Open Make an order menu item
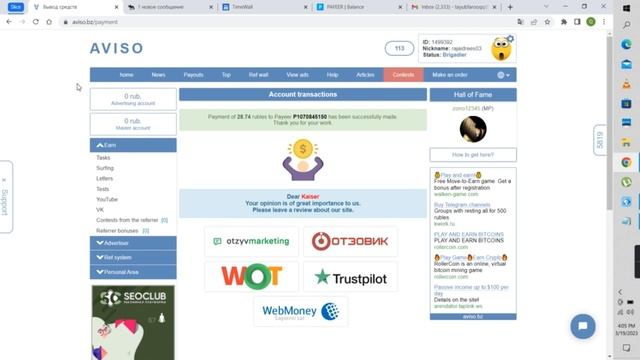Viewport: 640px width, 360px height. (450, 75)
